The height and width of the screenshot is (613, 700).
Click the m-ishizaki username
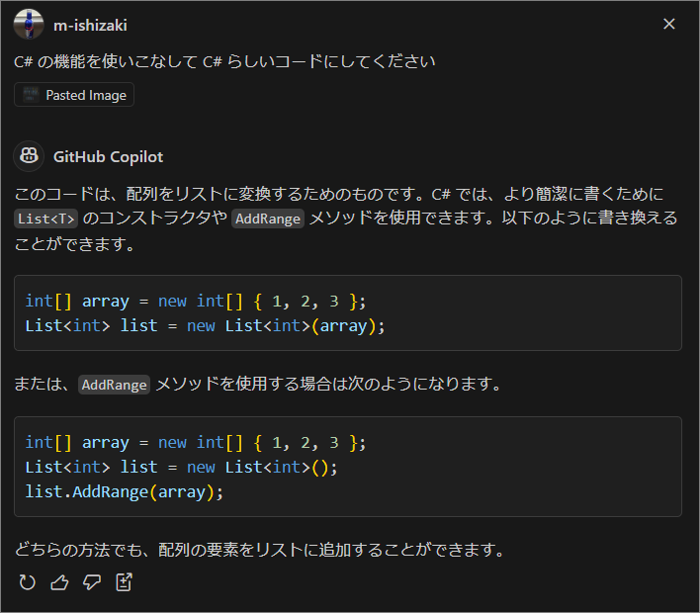click(x=91, y=26)
